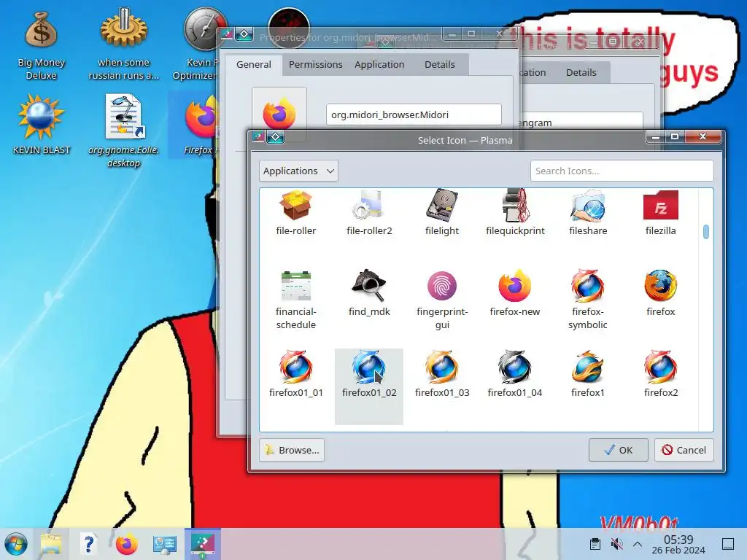Confirm icon selection with OK
Viewport: 747px width, 560px height.
coord(619,450)
